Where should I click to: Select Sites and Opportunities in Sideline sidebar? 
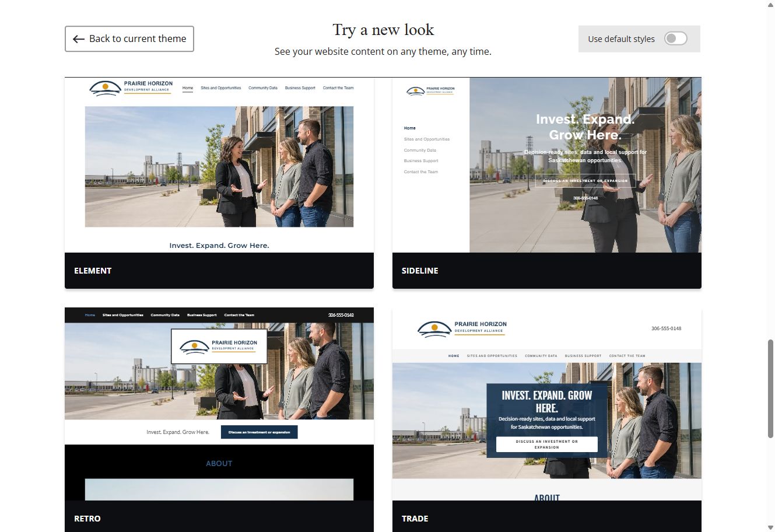(x=427, y=139)
